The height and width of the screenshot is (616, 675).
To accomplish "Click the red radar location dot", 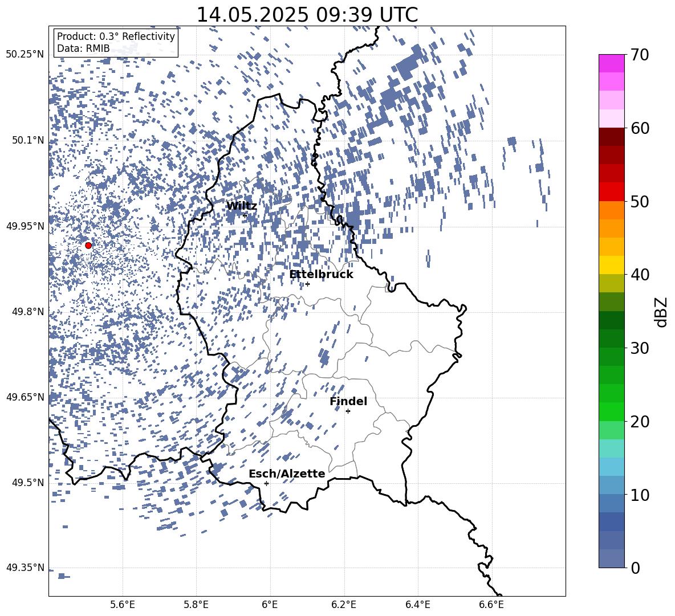I will [x=88, y=246].
